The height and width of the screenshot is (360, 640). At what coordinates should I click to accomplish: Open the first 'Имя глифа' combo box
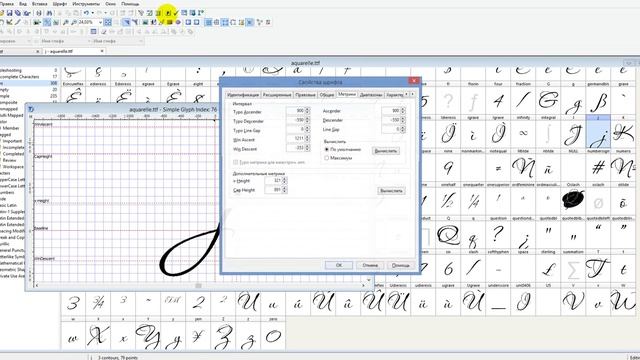tap(65, 41)
